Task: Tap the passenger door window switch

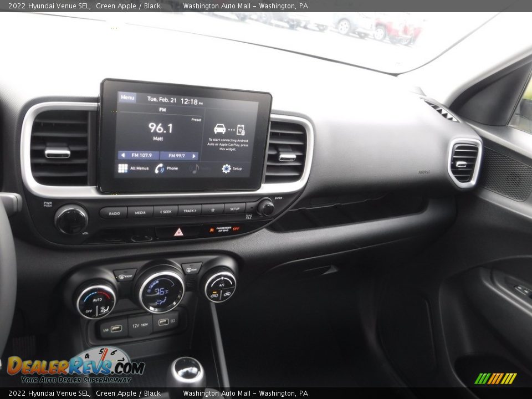Action: 523,290
